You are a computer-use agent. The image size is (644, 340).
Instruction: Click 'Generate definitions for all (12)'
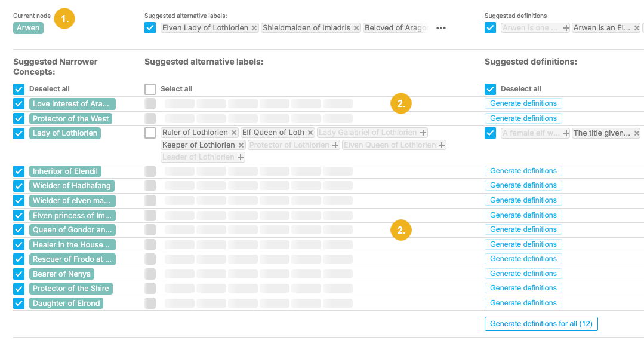(x=541, y=324)
